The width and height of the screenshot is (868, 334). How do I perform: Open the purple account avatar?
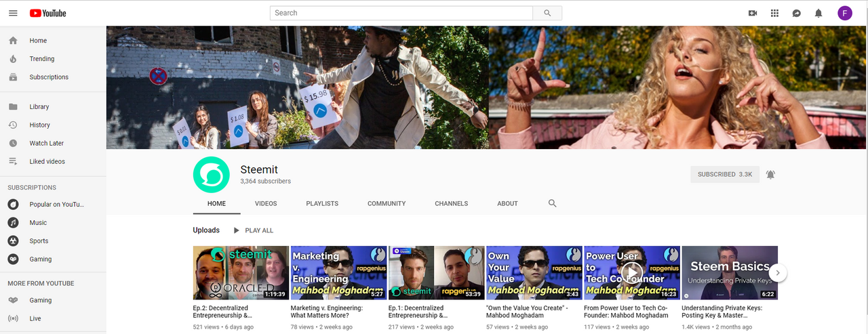[x=845, y=13]
